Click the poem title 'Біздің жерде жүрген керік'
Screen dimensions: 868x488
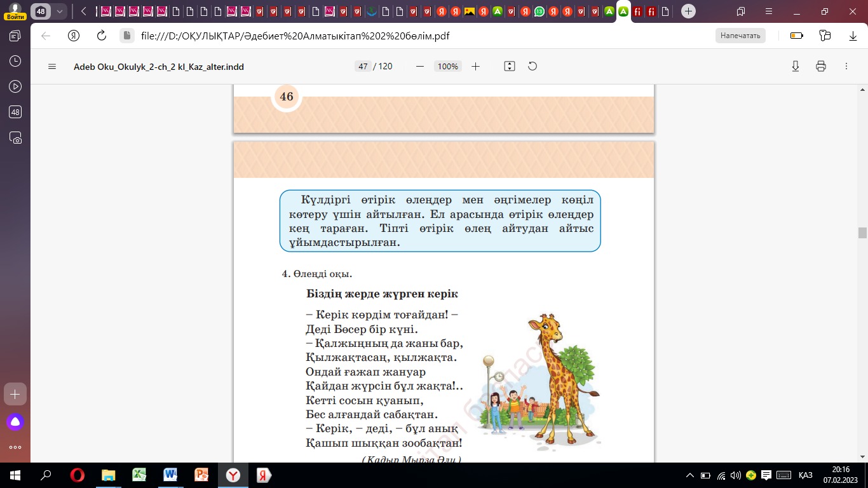[x=383, y=294]
